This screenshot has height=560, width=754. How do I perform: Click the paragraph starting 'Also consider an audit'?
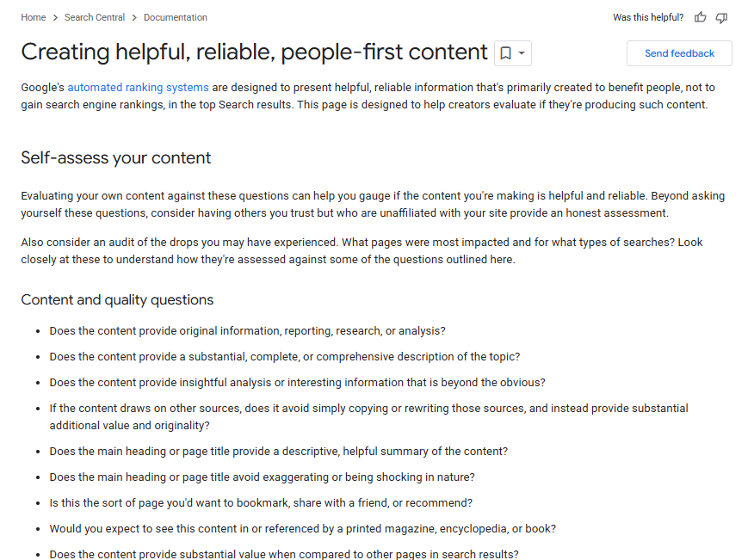coord(362,251)
